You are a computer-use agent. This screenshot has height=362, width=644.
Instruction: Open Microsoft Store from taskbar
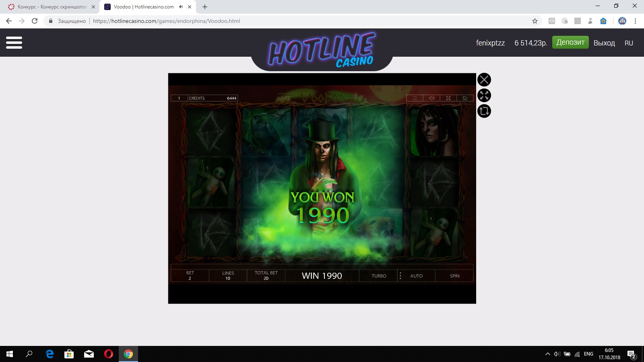[x=69, y=354]
